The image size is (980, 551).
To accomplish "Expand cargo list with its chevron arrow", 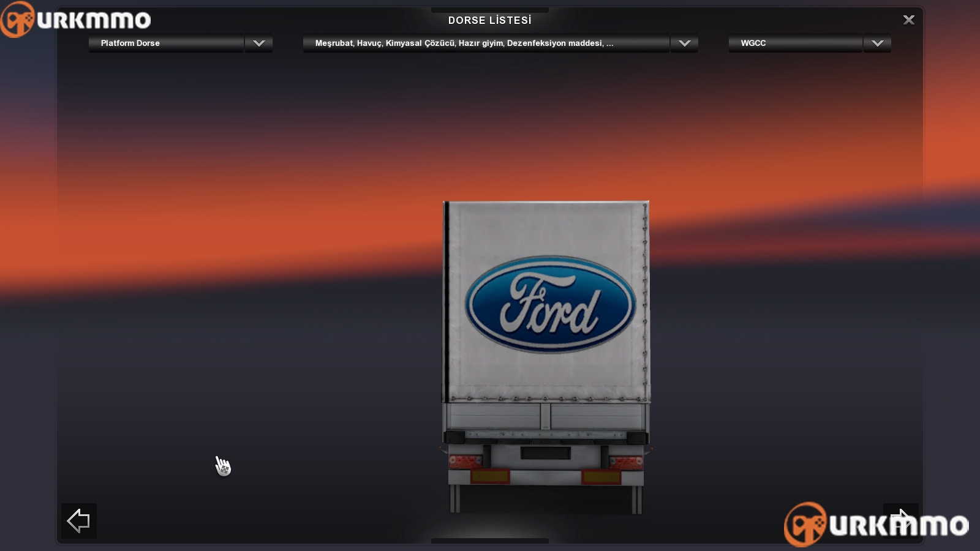I will coord(685,43).
